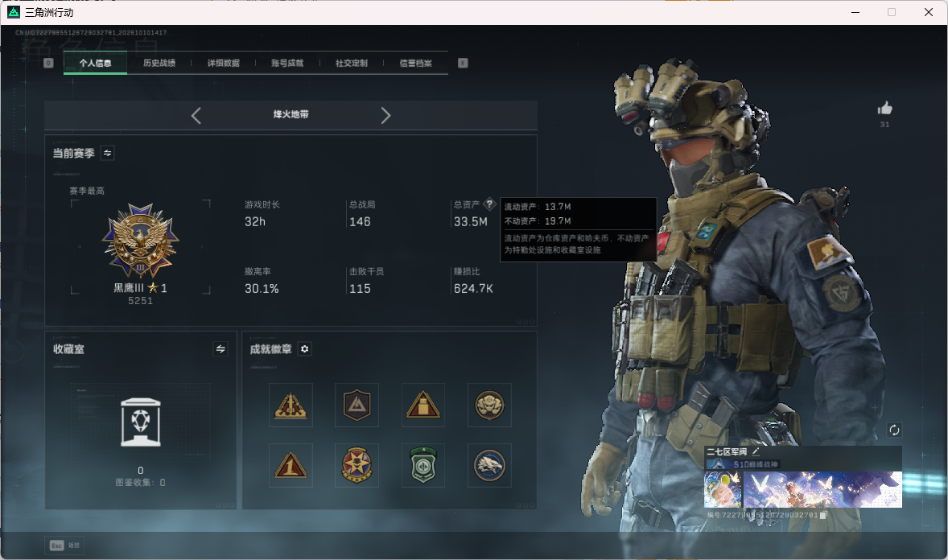Open the 收藏室 display case icon
The height and width of the screenshot is (560, 948).
[141, 422]
